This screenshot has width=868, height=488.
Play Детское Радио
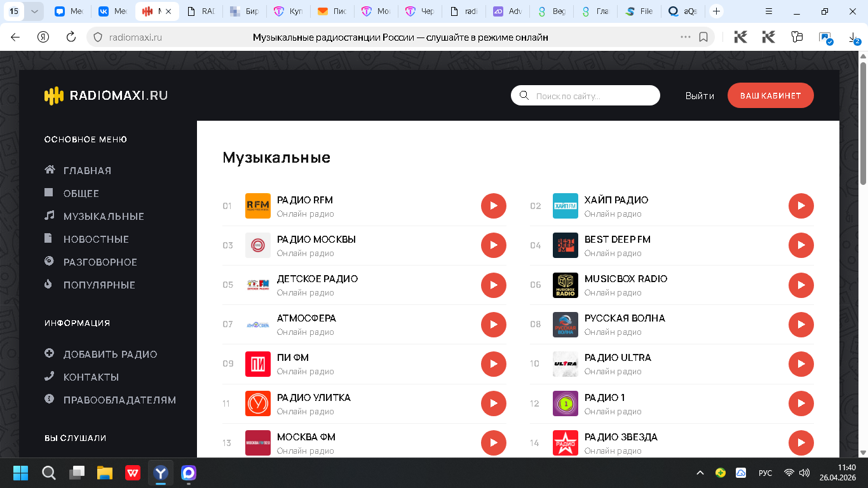point(494,285)
